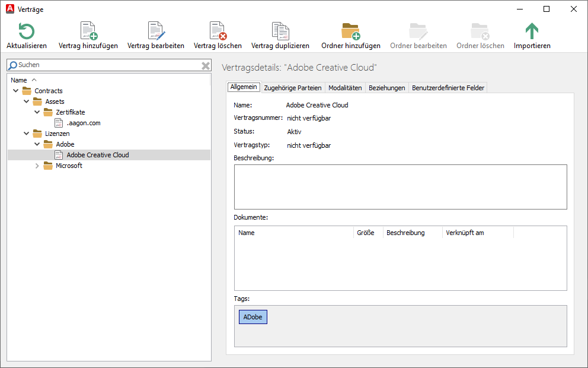Sort tree by the Name column header
Screen dimensions: 588x368
19,80
